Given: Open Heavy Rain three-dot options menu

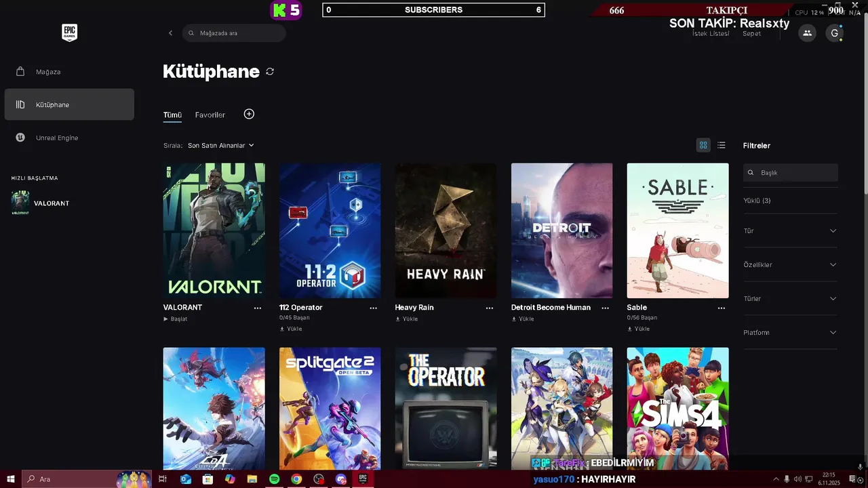Looking at the screenshot, I should 490,308.
